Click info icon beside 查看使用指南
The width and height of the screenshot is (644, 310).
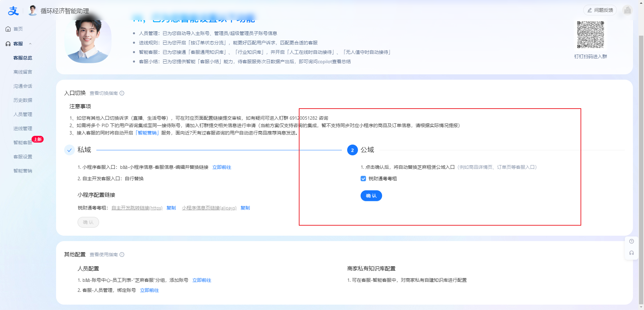(122, 255)
